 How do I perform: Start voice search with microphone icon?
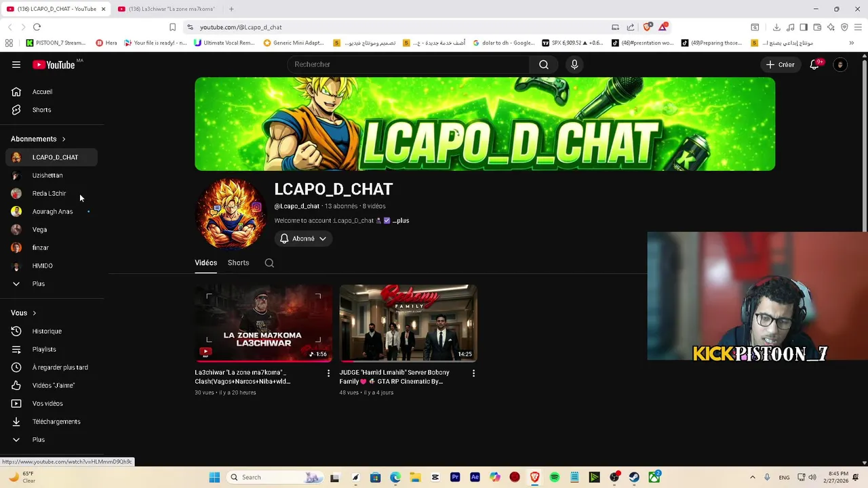(574, 64)
